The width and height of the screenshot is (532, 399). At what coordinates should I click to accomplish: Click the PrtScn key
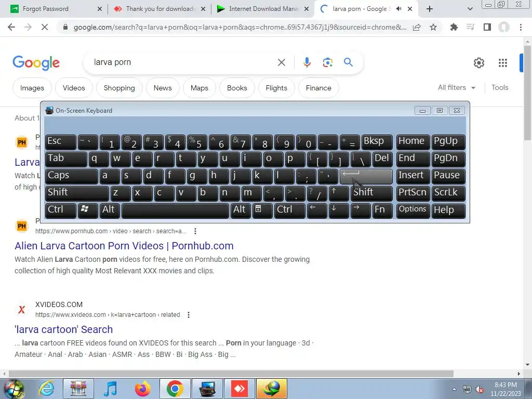click(413, 193)
